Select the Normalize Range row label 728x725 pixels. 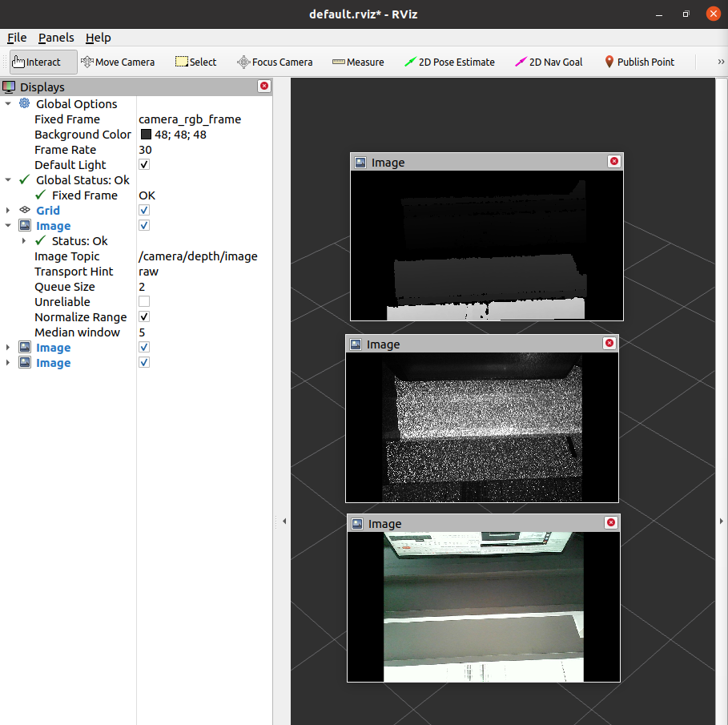coord(80,316)
